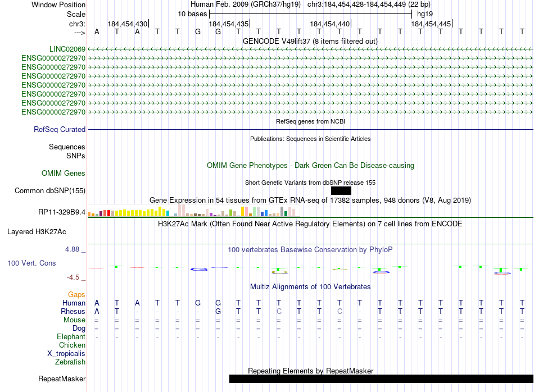Click the RefSeq genes from NCBI title

point(310,121)
